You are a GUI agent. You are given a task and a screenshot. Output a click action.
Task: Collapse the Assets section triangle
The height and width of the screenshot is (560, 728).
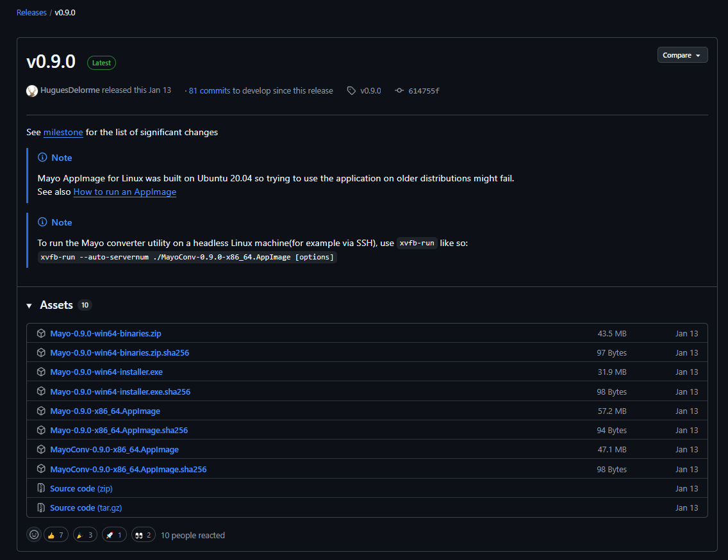(x=29, y=306)
